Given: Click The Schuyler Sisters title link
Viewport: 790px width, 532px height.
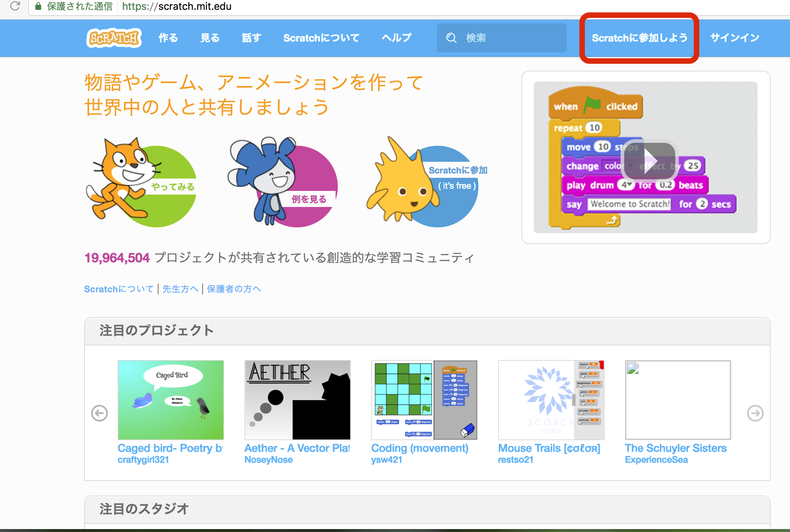Looking at the screenshot, I should (x=677, y=448).
